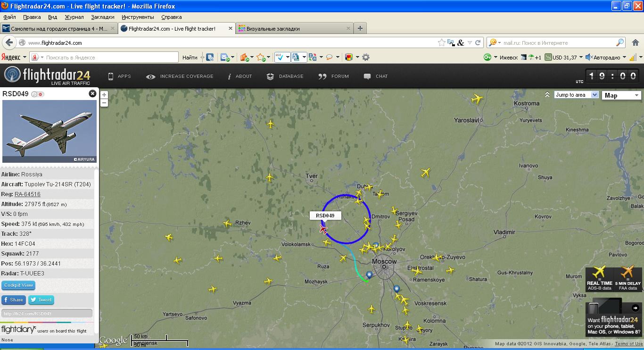Close the RSD049 flight info panel
Viewport: 644px width, 350px height.
point(92,94)
